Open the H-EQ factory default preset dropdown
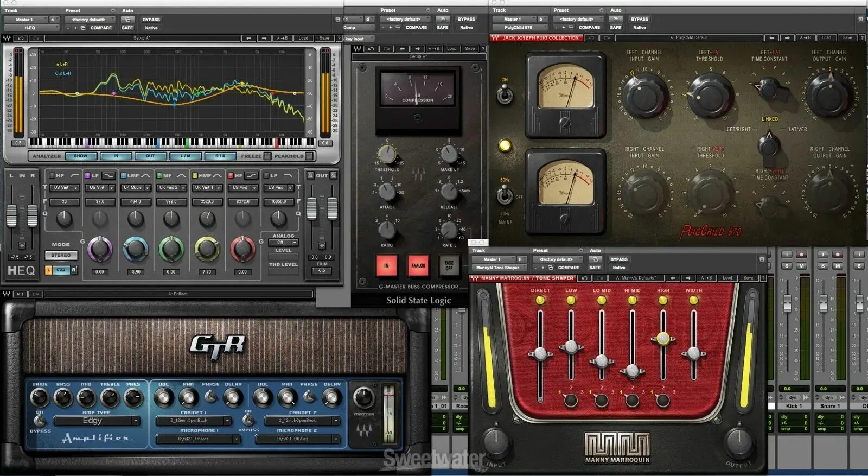Viewport: 868px width, 476px height. click(x=89, y=20)
